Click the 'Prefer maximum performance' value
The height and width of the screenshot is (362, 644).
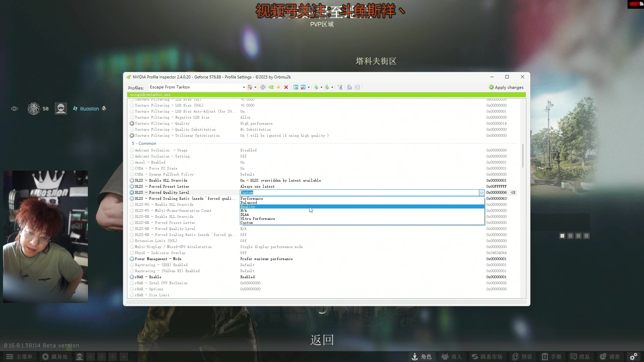click(x=266, y=259)
